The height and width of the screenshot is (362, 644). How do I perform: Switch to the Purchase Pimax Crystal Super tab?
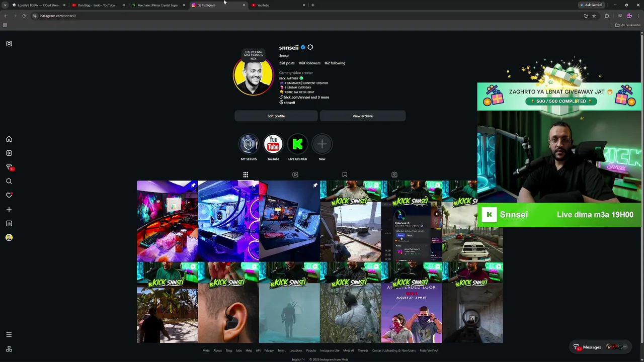coord(157,5)
